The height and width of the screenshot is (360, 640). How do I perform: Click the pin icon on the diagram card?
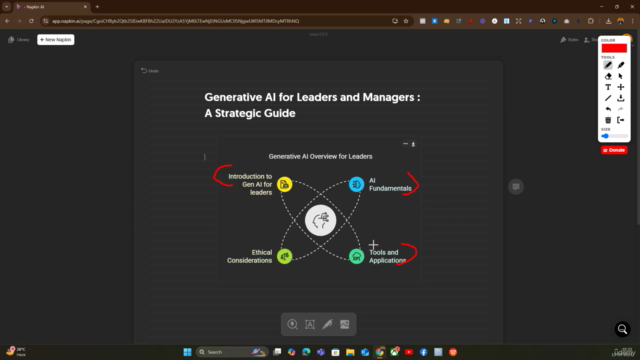413,144
